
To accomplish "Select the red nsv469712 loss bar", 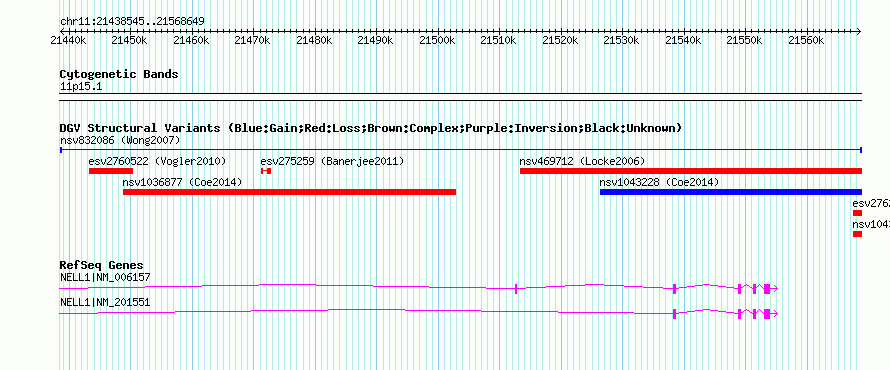I will pos(691,171).
